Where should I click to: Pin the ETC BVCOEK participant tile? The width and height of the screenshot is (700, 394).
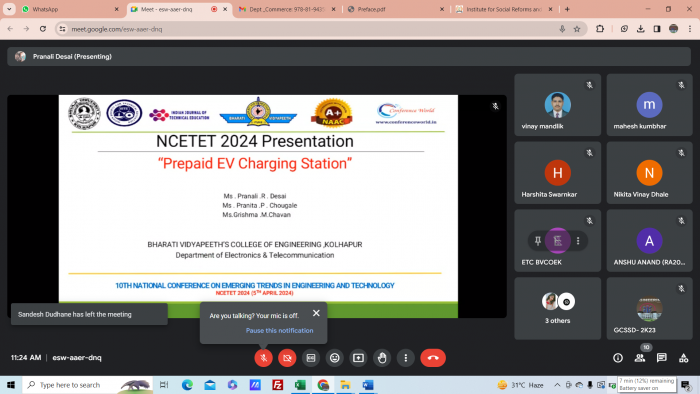[x=538, y=241]
